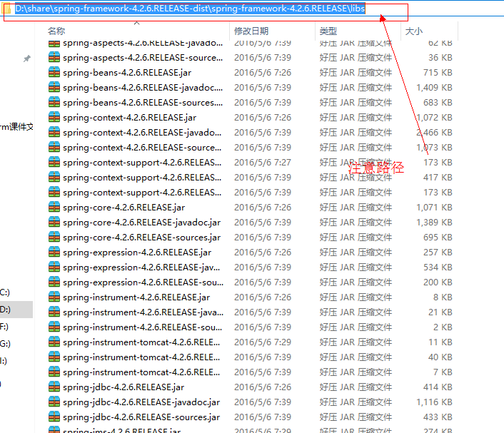Click icon of spring-context-4.2.6.RELEASE-source... file
This screenshot has width=504, height=433.
(x=54, y=148)
